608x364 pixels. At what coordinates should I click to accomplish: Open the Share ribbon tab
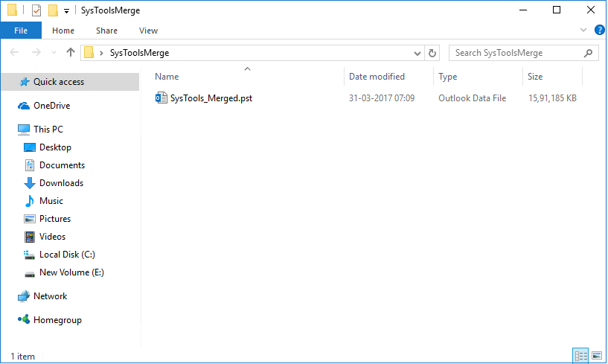pyautogui.click(x=106, y=31)
